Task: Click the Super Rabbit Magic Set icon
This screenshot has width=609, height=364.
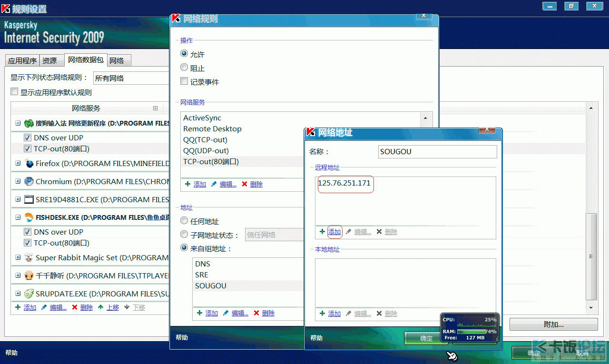Action: click(x=29, y=257)
